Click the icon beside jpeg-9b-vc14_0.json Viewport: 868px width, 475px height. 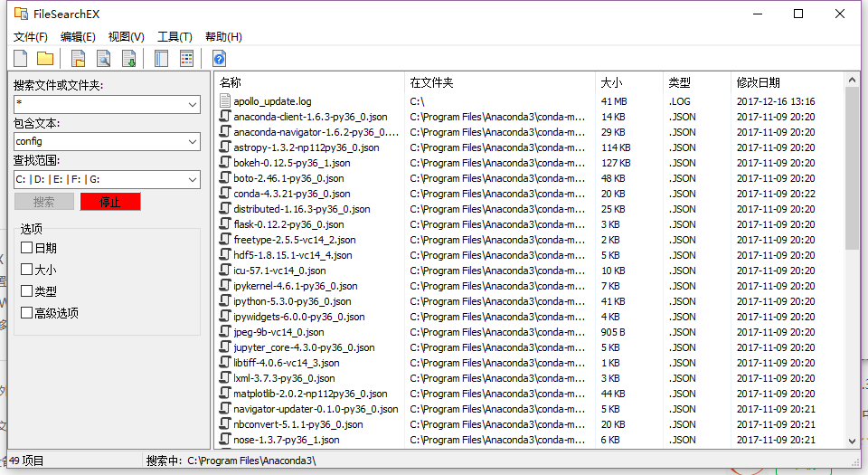[x=225, y=332]
